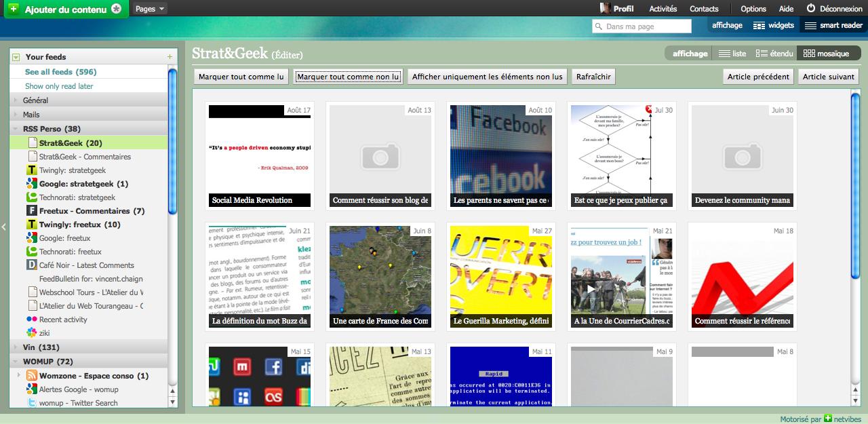
Task: Click the Rafraîchir button
Action: point(593,77)
